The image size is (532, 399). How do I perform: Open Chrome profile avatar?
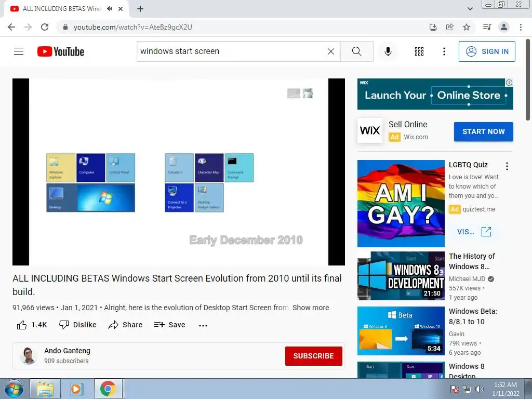click(x=504, y=27)
